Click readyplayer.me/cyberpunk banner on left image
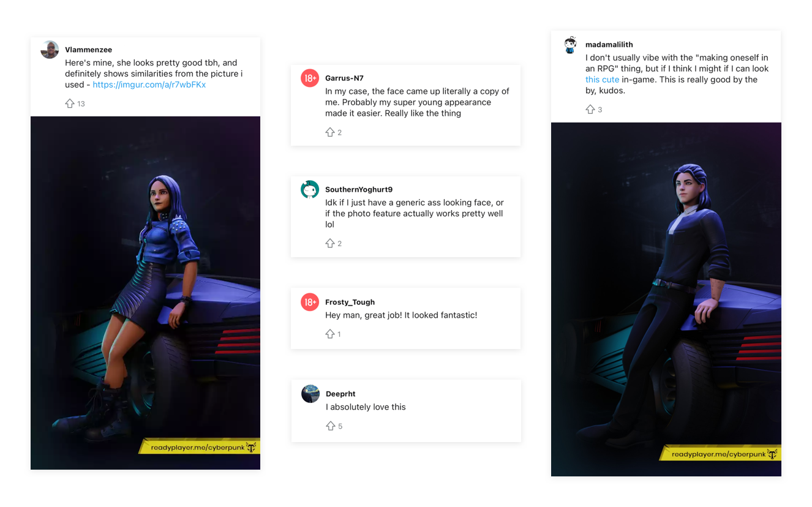This screenshot has height=507, width=812. click(198, 447)
